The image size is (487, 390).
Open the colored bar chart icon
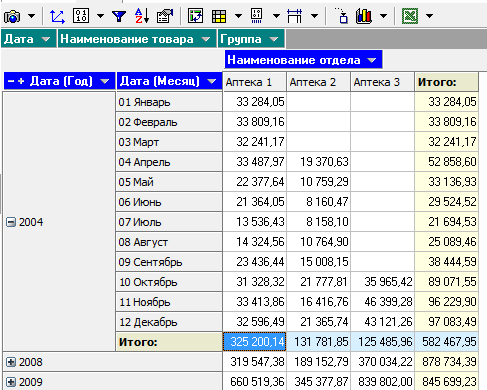(x=364, y=16)
